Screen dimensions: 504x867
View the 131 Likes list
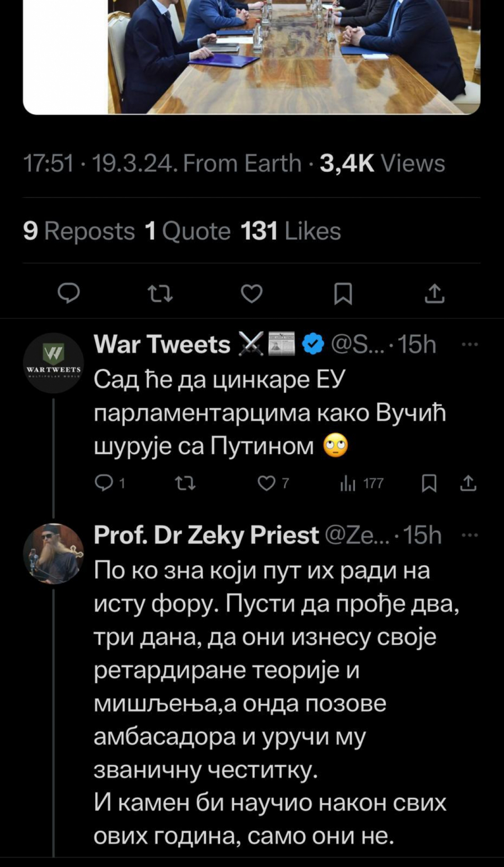point(291,231)
